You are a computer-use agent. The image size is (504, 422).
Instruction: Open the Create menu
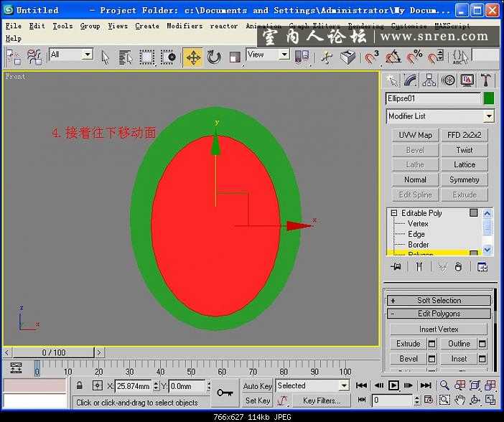pyautogui.click(x=147, y=26)
